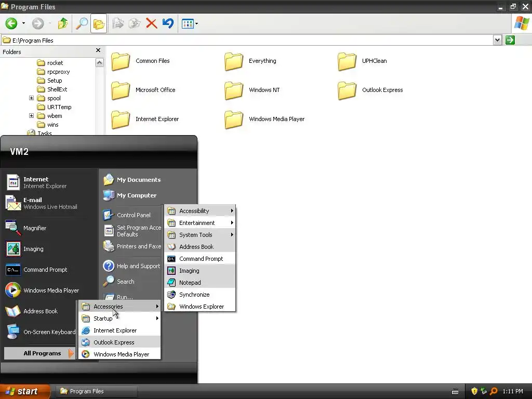Select the URTTemp folder in tree
The width and height of the screenshot is (532, 399).
point(54,107)
